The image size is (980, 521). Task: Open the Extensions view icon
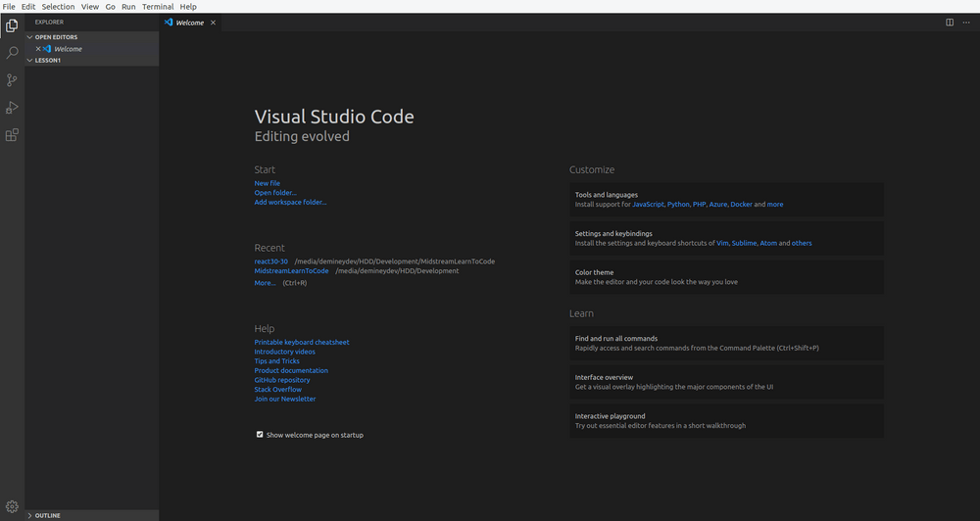[x=12, y=135]
